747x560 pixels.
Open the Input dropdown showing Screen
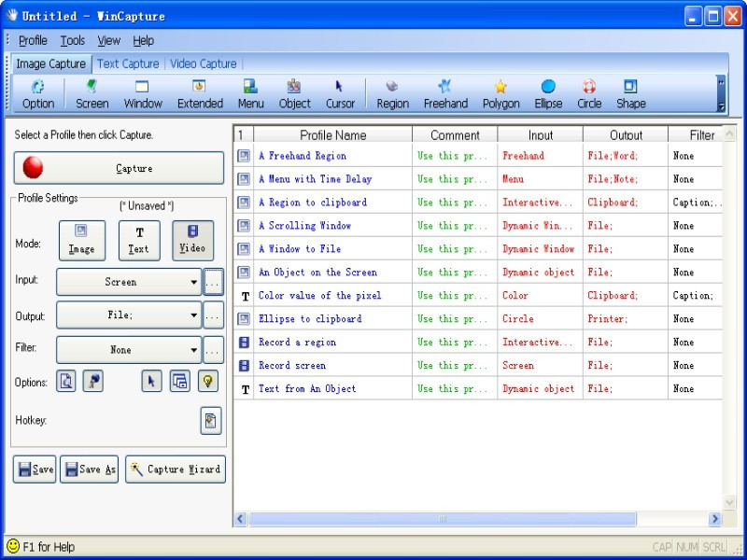tap(129, 282)
